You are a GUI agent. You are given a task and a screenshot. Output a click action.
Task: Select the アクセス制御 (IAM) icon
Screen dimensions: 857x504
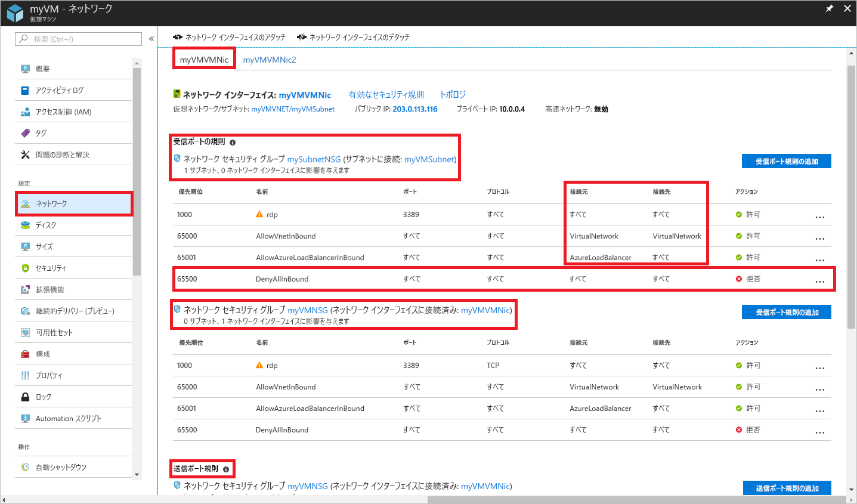(25, 112)
